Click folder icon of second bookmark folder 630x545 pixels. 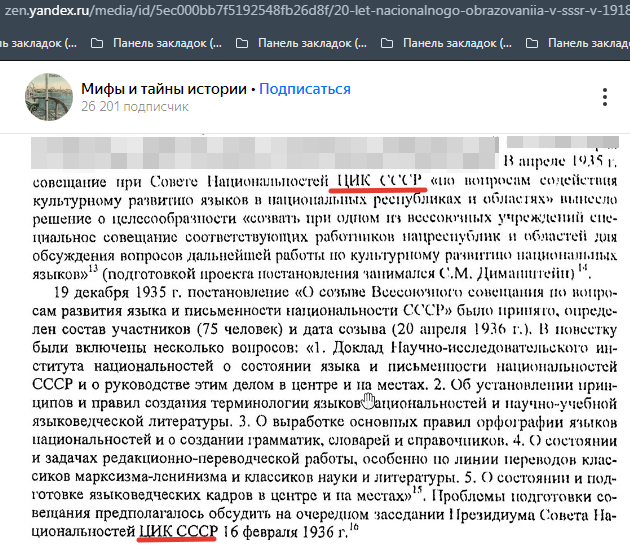pyautogui.click(x=97, y=43)
